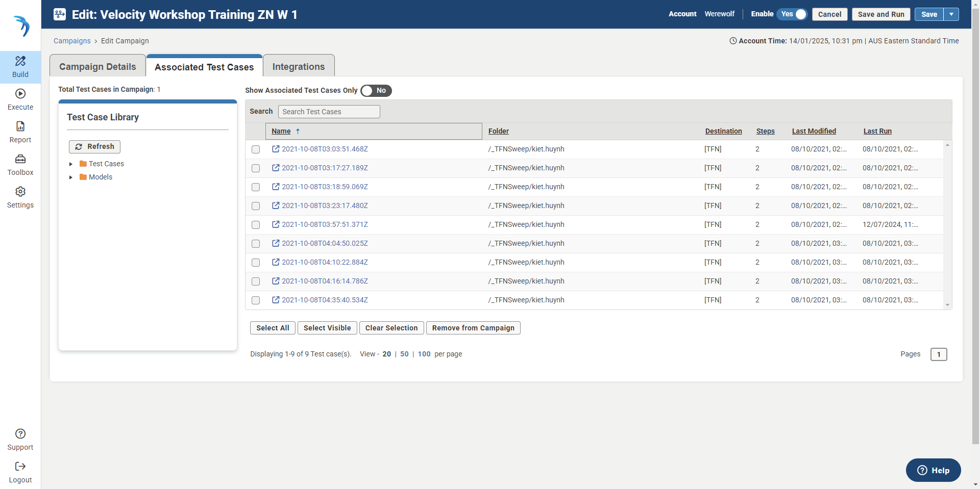
Task: Open the Save dropdown arrow
Action: 951,14
